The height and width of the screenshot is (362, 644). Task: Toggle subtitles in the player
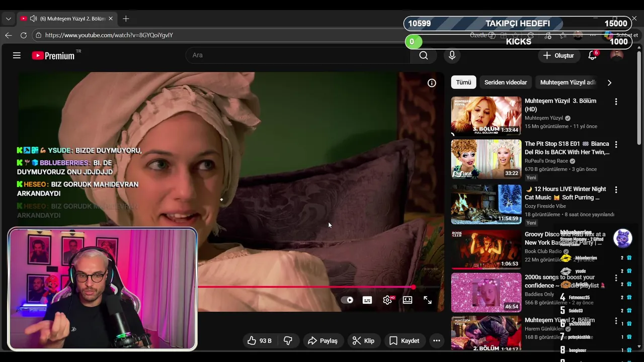pos(367,300)
